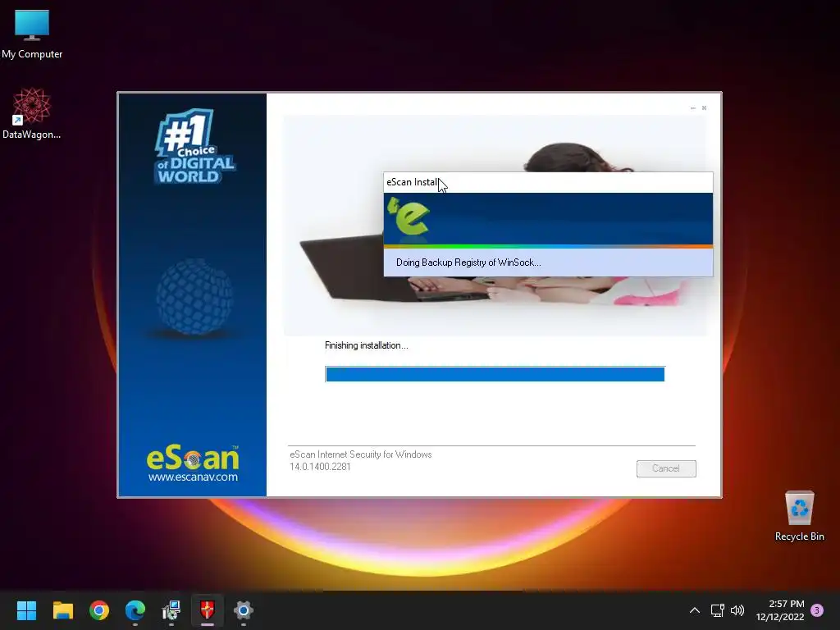840x630 pixels.
Task: Open Microsoft Edge from the taskbar
Action: (x=135, y=610)
